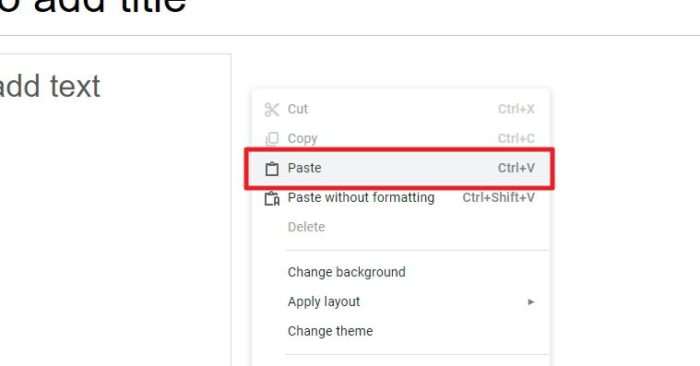Select the Apply layout entry
This screenshot has height=366, width=700.
pyautogui.click(x=400, y=301)
